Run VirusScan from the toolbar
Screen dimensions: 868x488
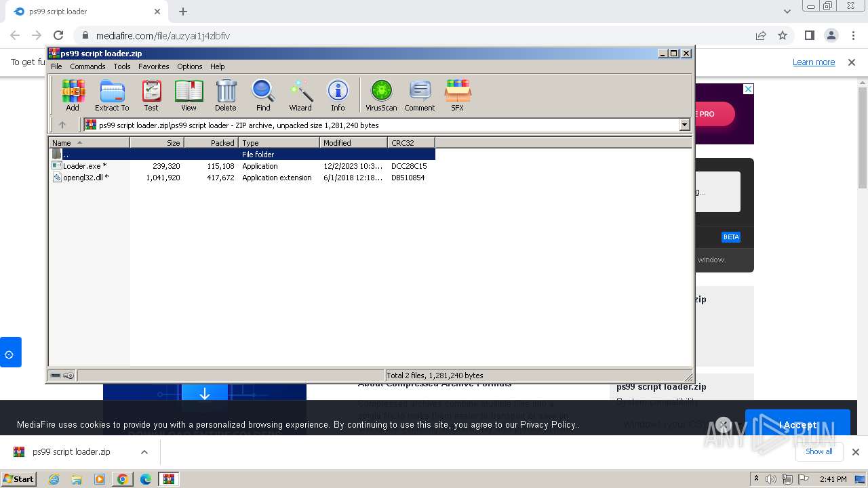[381, 95]
